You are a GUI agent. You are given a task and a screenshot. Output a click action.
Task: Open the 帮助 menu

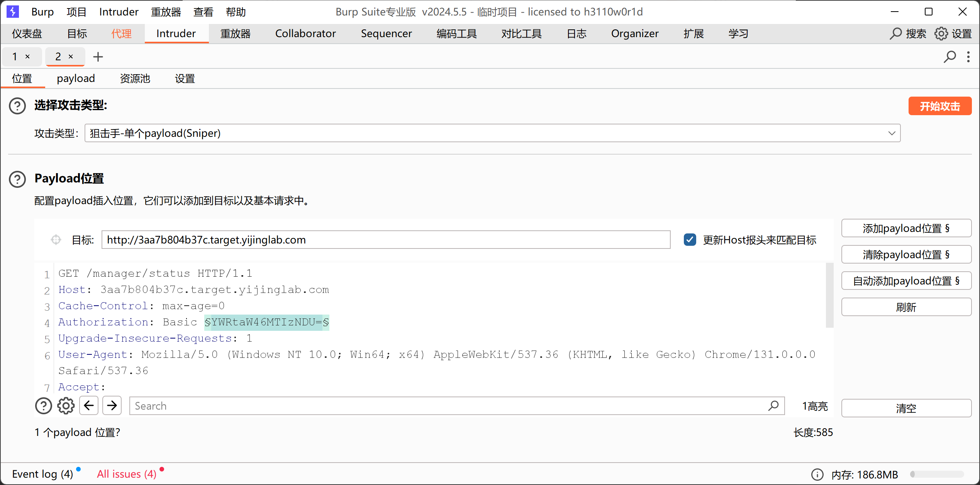coord(236,12)
